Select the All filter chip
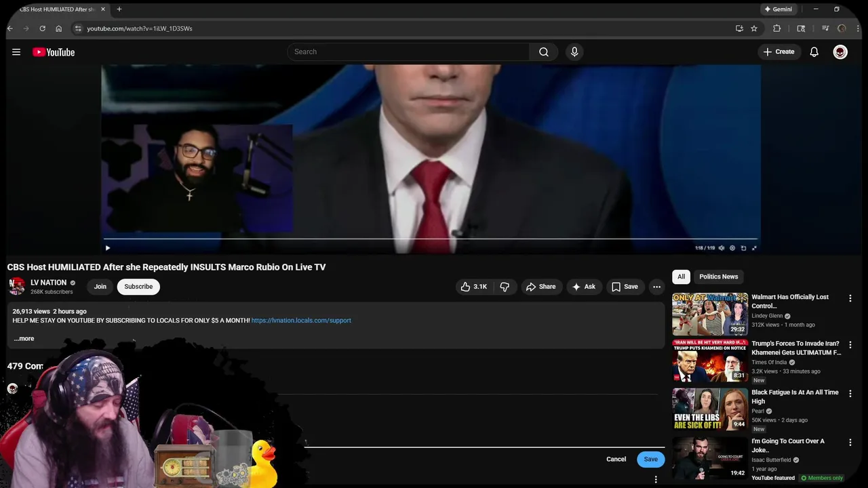 (x=681, y=277)
